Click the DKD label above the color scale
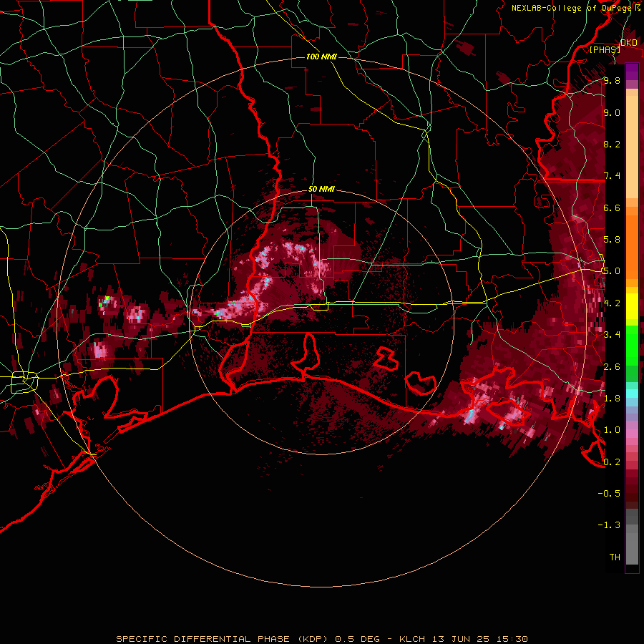The image size is (644, 644). point(629,43)
